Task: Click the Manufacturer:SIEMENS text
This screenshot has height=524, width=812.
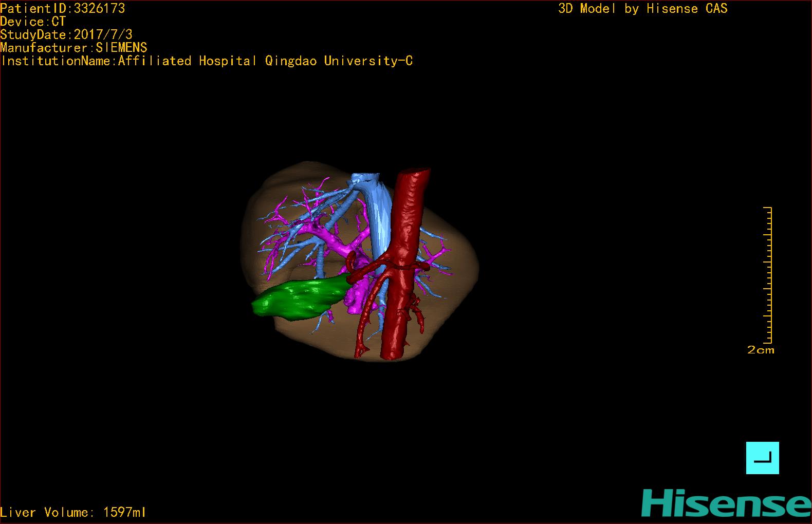Action: coord(73,48)
